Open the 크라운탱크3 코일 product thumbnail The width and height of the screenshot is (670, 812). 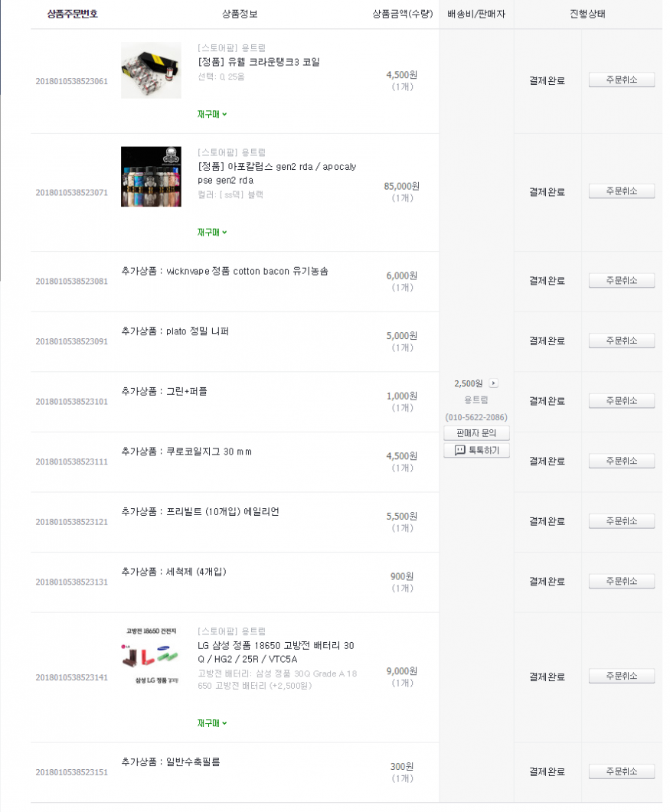pyautogui.click(x=151, y=70)
